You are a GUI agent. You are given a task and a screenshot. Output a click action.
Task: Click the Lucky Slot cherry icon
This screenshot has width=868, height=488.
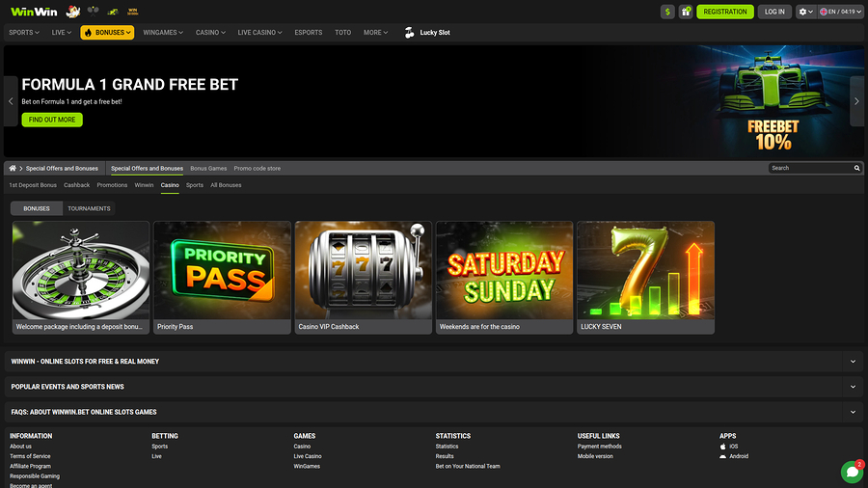(409, 33)
